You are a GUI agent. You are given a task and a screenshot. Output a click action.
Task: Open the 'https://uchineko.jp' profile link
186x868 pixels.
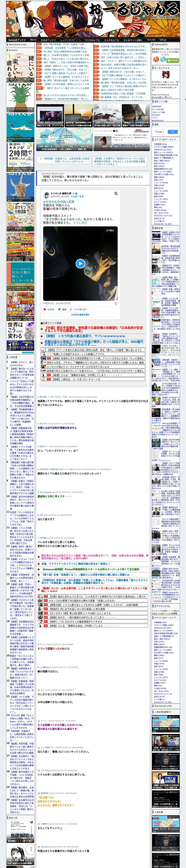[x=160, y=95]
